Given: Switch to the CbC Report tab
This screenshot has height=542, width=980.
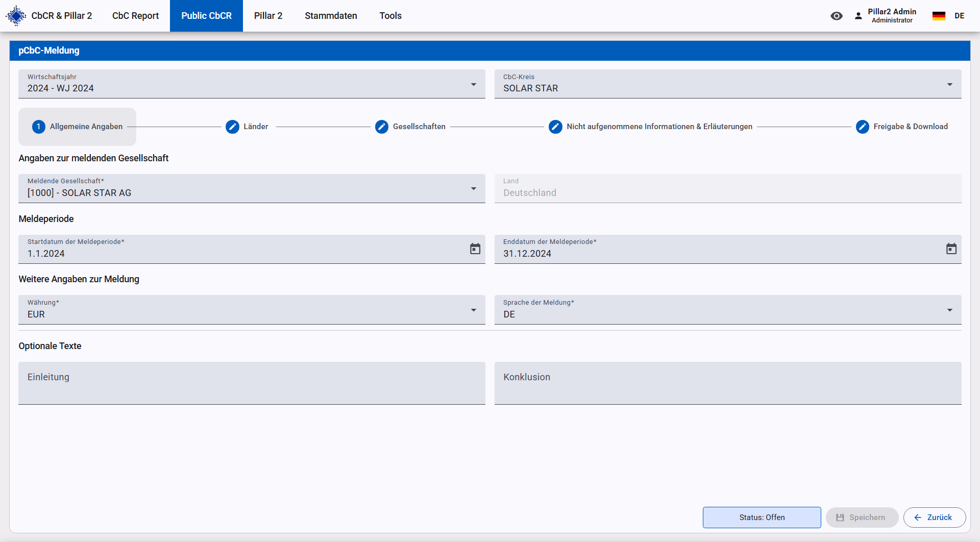Looking at the screenshot, I should pos(135,16).
